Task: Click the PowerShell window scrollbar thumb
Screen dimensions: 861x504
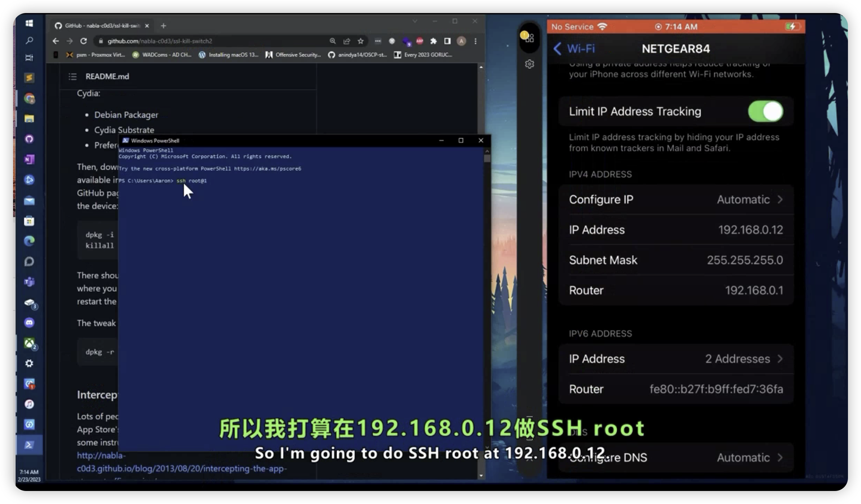Action: tap(487, 159)
